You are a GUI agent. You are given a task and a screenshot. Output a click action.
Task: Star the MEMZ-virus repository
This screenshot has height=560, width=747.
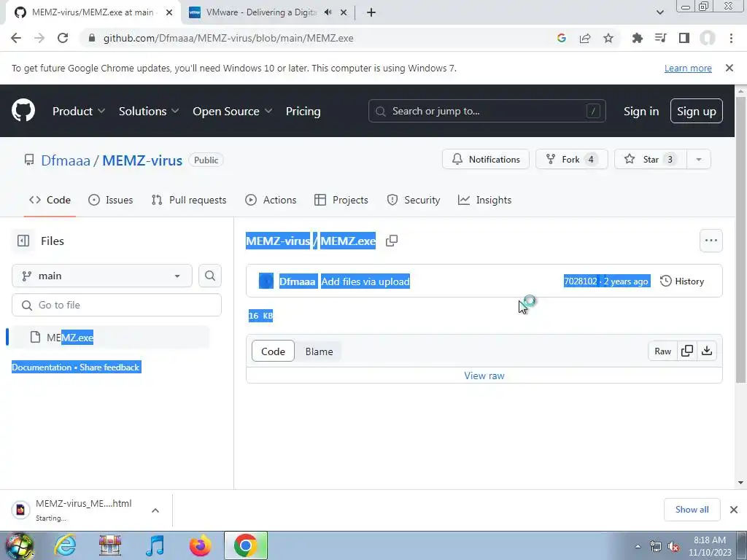(x=651, y=159)
